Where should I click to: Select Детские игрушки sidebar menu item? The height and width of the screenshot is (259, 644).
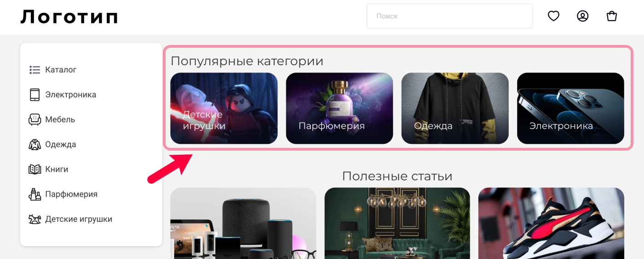79,219
